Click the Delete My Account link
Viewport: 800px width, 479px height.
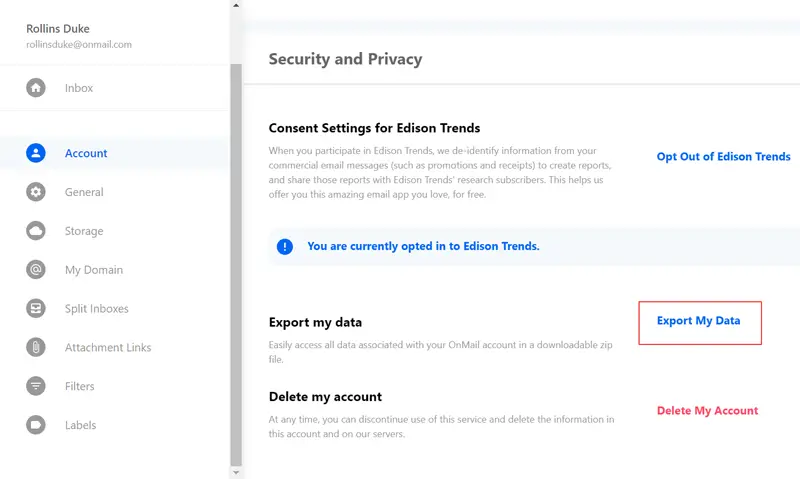[x=707, y=411]
